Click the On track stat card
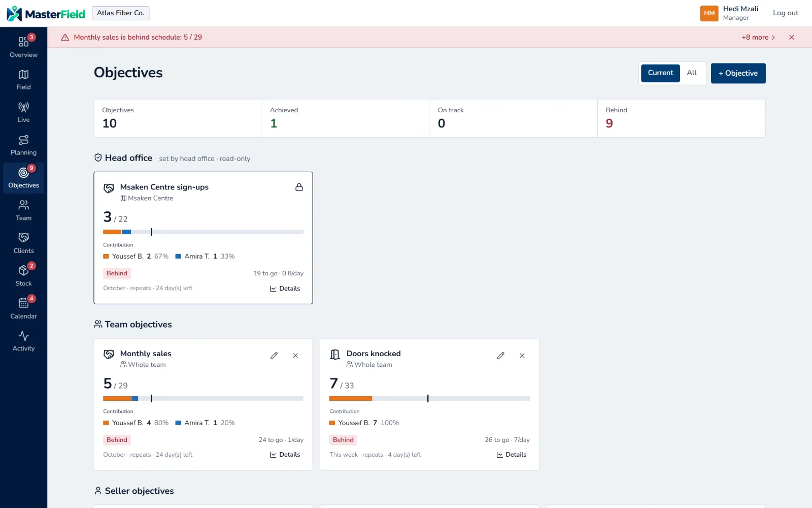812x508 pixels. (514, 118)
